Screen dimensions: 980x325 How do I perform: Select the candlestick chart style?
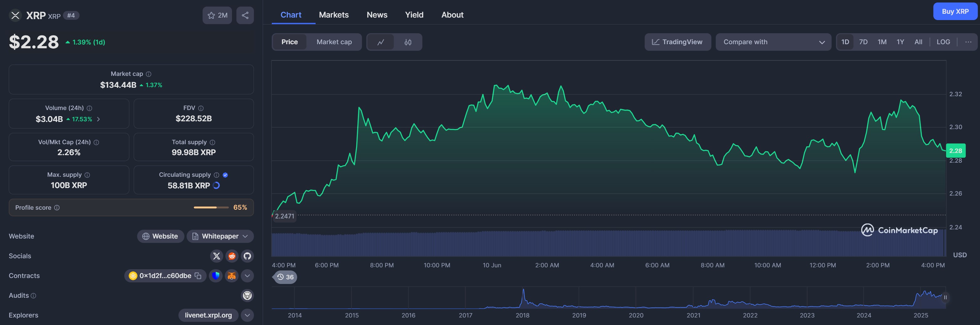point(408,42)
